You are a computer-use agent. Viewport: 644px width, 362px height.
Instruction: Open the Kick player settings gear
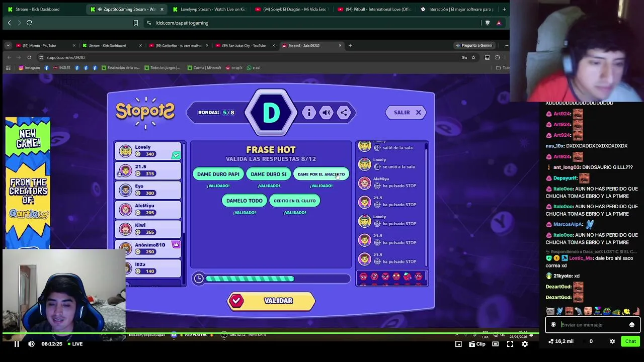click(x=525, y=344)
